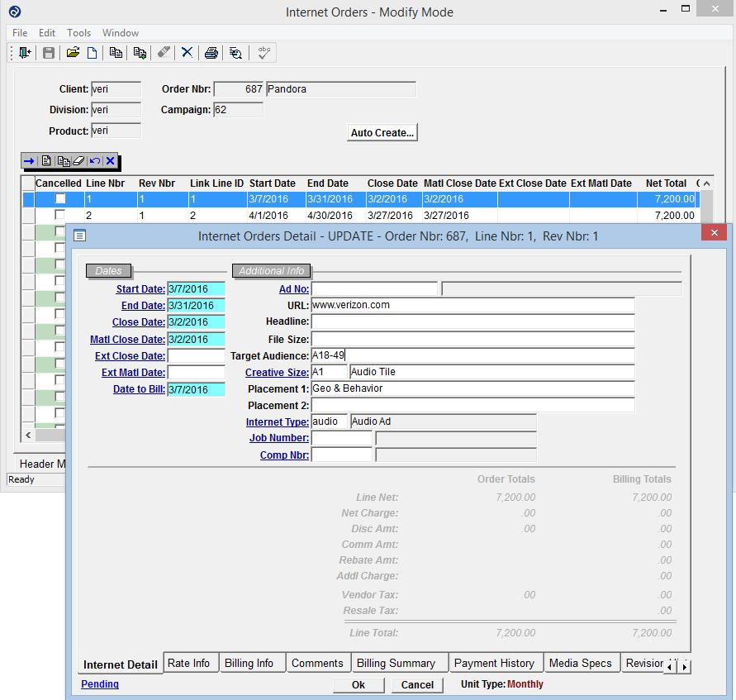Click the Ok button in detail dialog
Screen dimensions: 736x700
pos(359,684)
